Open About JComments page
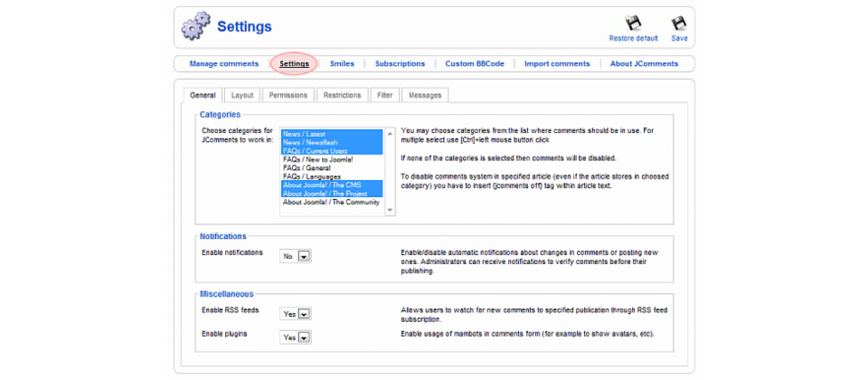Screen dimensions: 868x380 tap(644, 63)
